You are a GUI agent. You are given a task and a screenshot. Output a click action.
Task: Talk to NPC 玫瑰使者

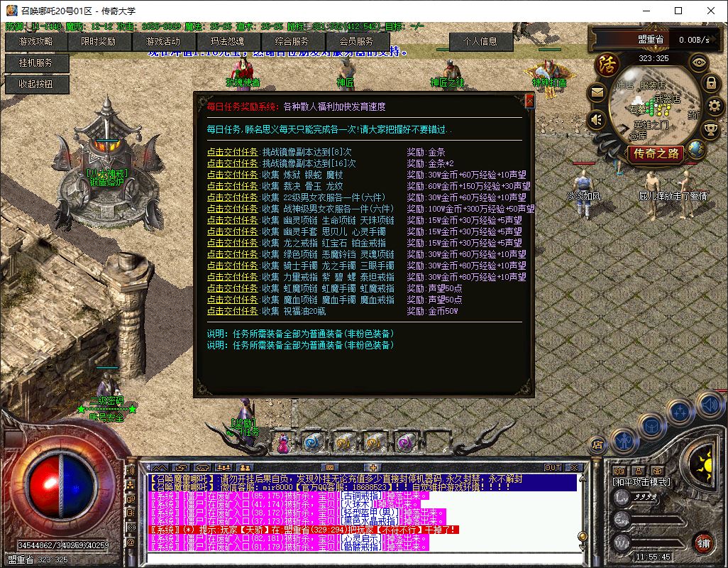(243, 73)
